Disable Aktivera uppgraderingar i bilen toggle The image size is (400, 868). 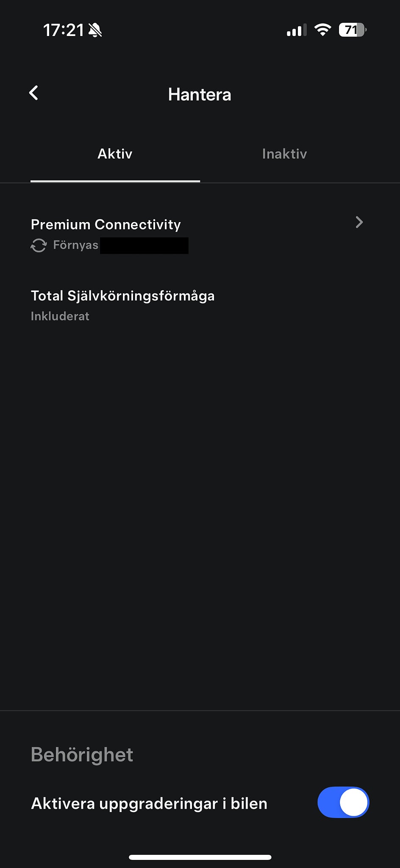tap(343, 803)
